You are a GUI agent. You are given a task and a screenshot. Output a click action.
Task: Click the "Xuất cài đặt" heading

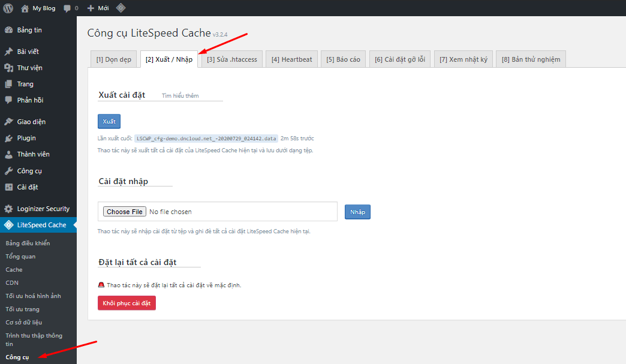[122, 95]
